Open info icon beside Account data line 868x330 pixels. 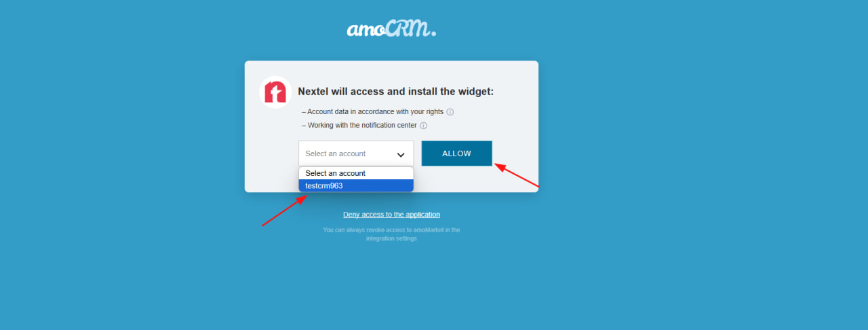tap(450, 112)
